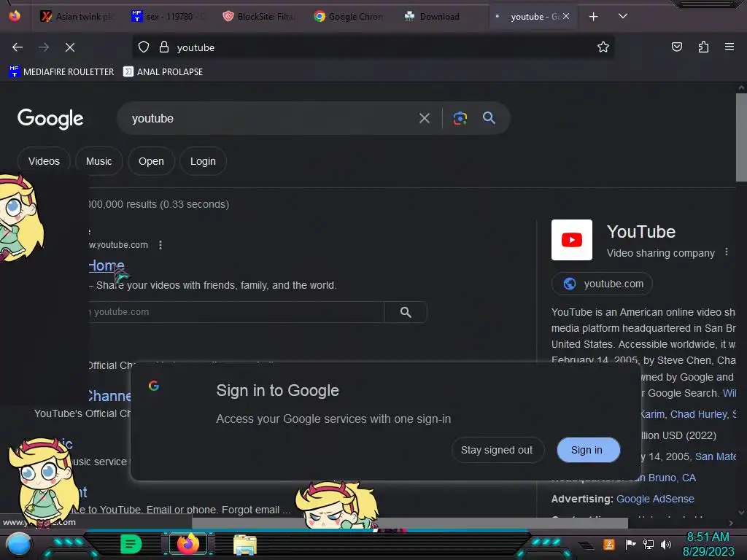The width and height of the screenshot is (747, 560).
Task: Open the Chad Hurley link
Action: point(699,414)
